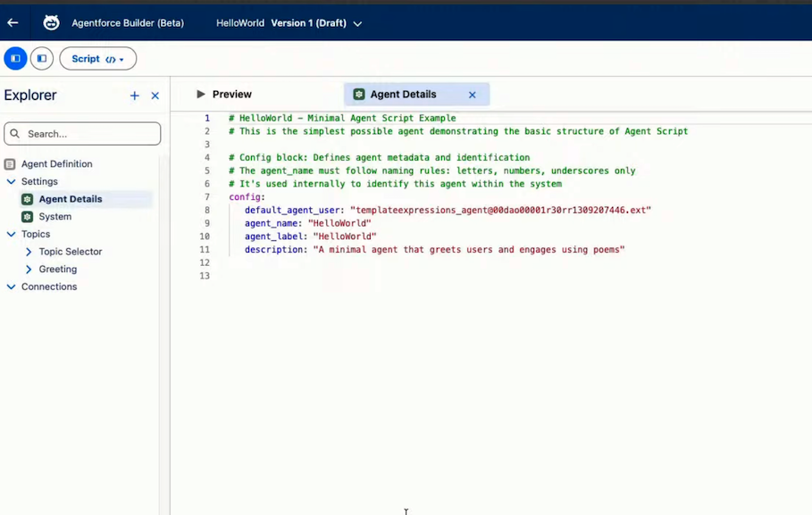Expand the Greeting topic node
The height and width of the screenshot is (515, 812).
click(29, 270)
